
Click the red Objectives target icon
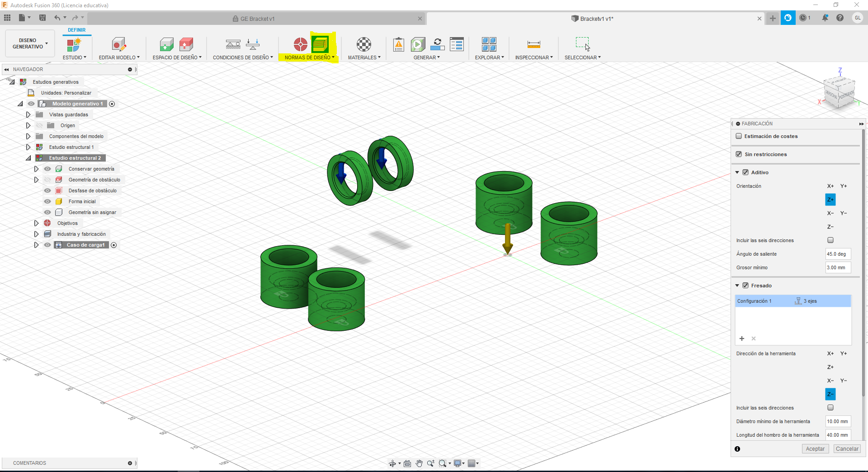click(x=300, y=44)
